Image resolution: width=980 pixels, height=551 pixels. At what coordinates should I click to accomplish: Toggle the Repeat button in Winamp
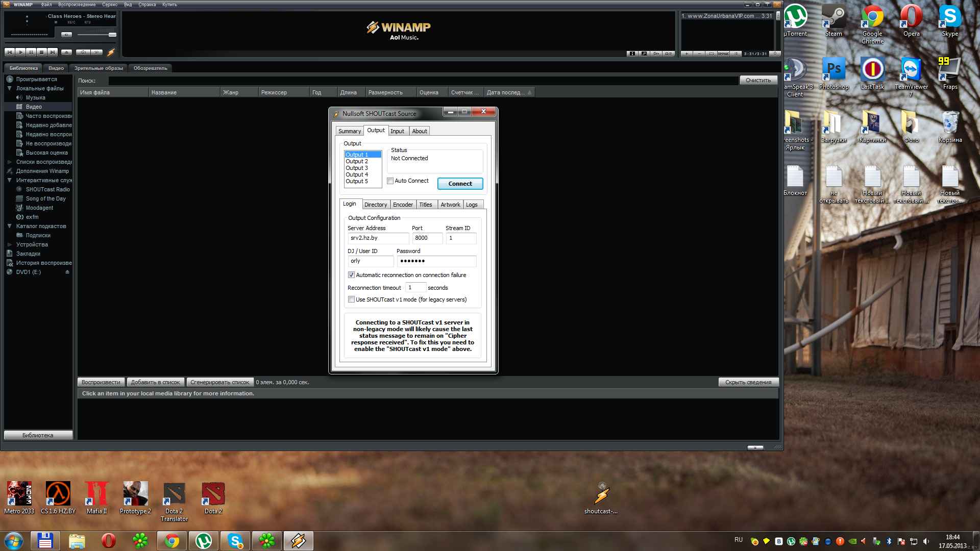[x=97, y=52]
